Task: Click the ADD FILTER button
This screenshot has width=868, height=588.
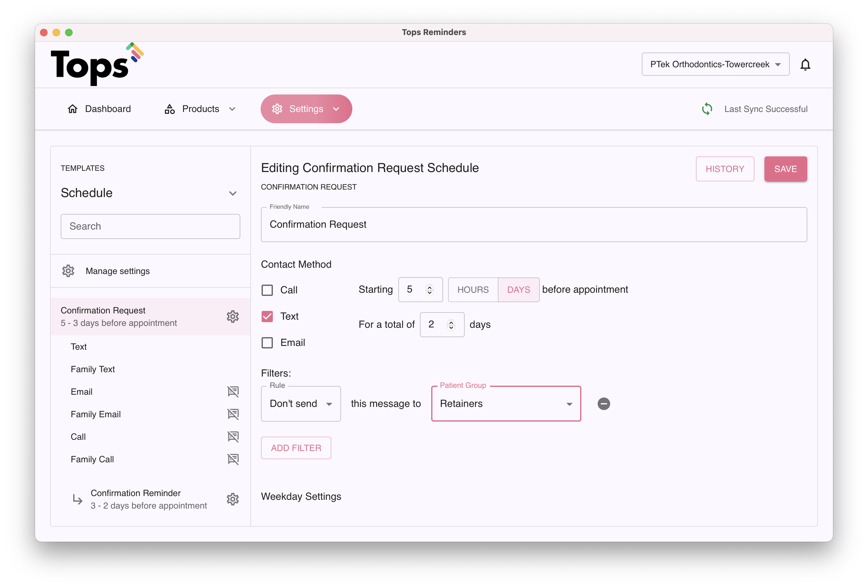Action: 296,448
